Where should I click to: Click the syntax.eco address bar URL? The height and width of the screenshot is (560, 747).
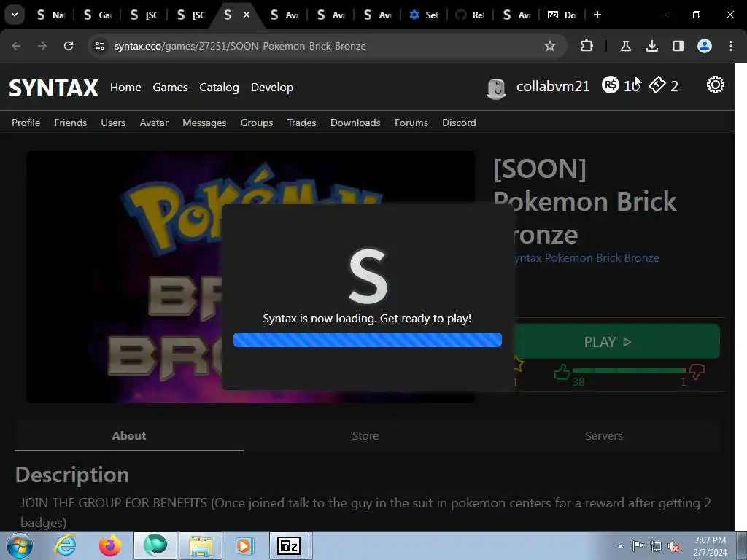(x=240, y=46)
